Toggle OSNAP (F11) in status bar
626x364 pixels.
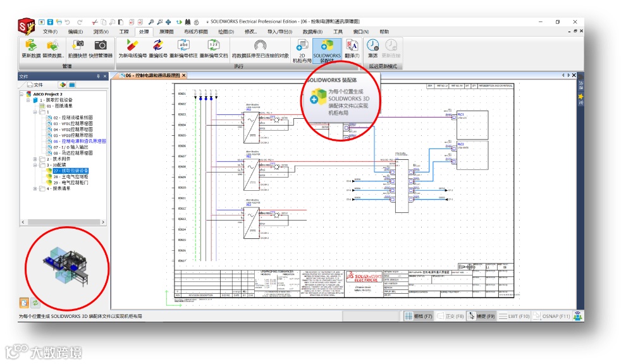552,316
